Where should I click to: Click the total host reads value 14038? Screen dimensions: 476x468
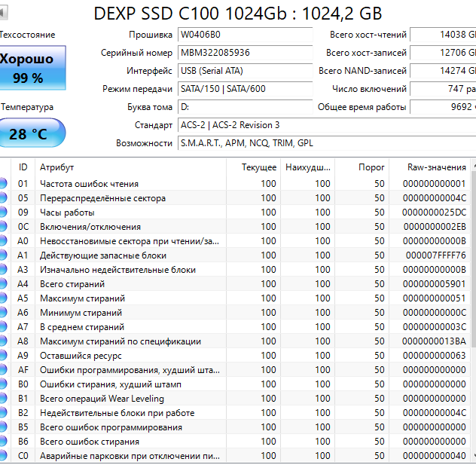(x=443, y=35)
